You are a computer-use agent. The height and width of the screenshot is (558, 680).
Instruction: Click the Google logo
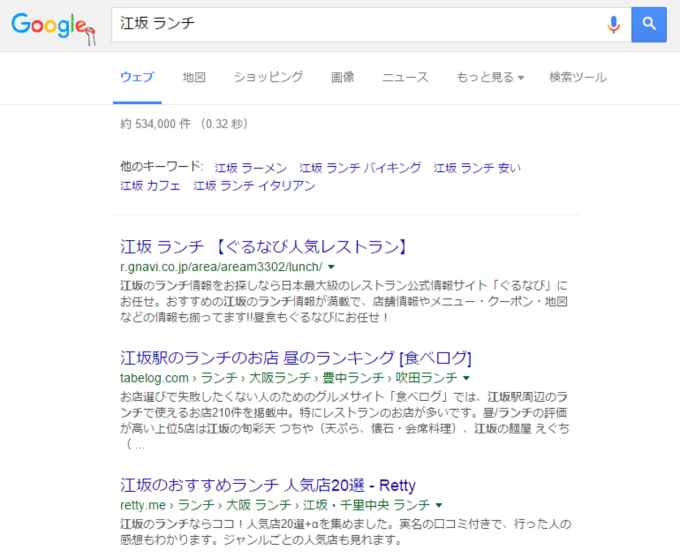(x=52, y=27)
